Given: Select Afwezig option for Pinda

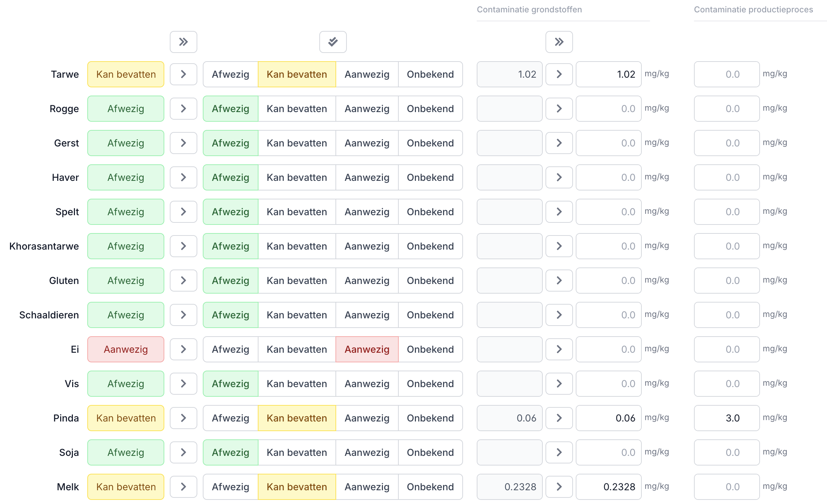Looking at the screenshot, I should (x=230, y=418).
